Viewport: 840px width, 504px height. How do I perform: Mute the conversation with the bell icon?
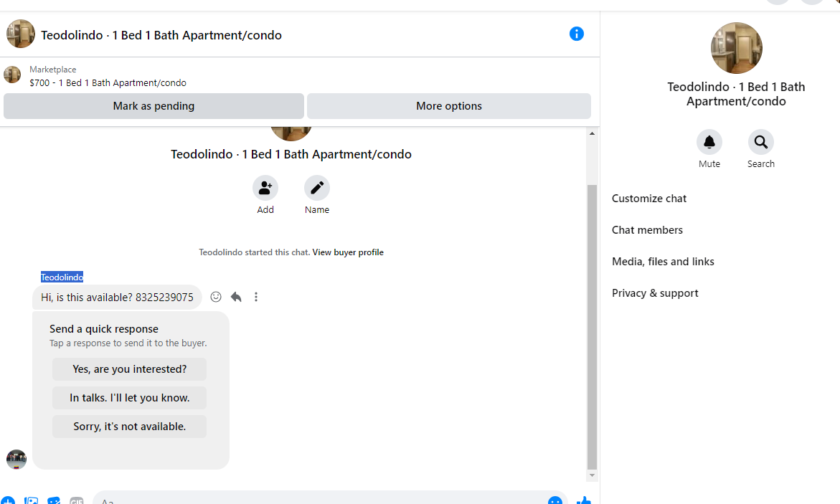click(x=709, y=142)
